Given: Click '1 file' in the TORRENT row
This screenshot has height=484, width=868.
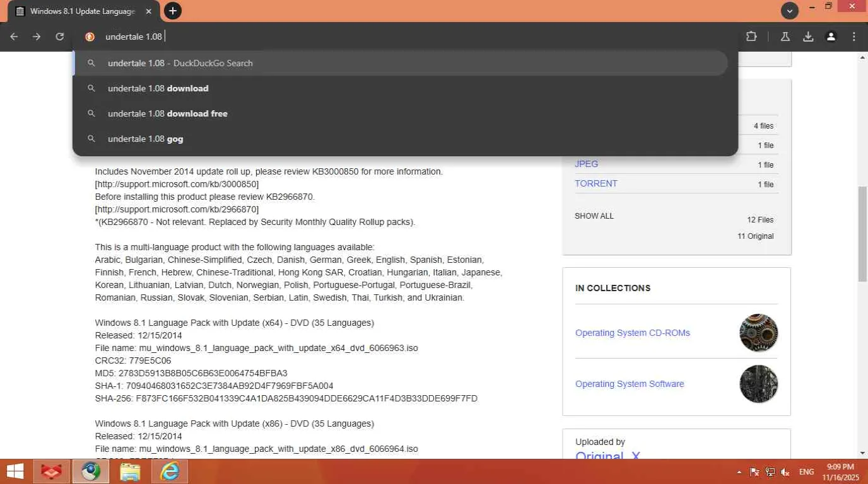Looking at the screenshot, I should point(766,185).
